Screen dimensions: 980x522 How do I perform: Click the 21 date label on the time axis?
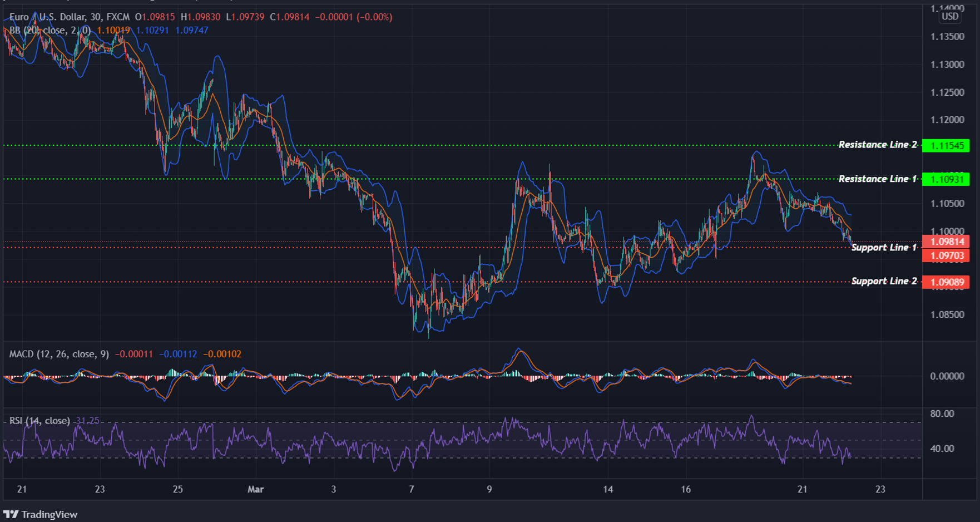pyautogui.click(x=22, y=489)
